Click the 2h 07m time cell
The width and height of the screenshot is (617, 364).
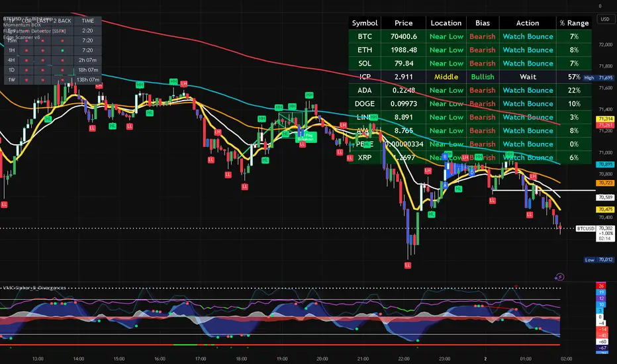coord(88,60)
